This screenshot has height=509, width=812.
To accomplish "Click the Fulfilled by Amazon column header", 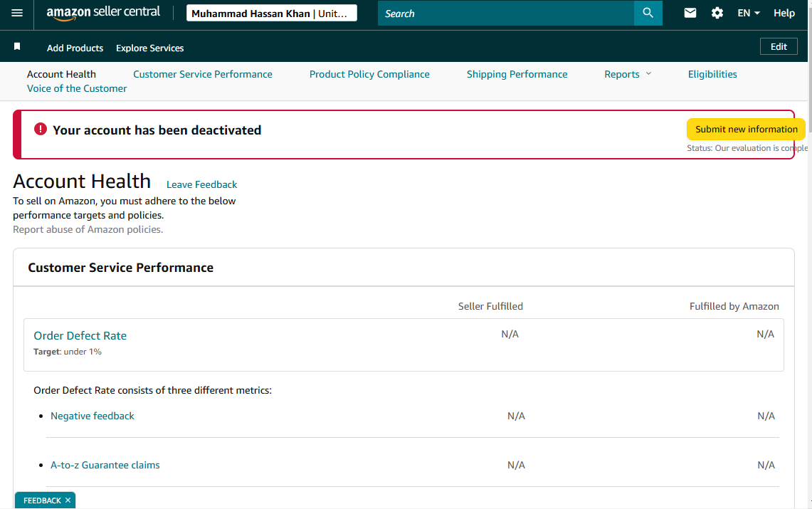I will click(734, 306).
